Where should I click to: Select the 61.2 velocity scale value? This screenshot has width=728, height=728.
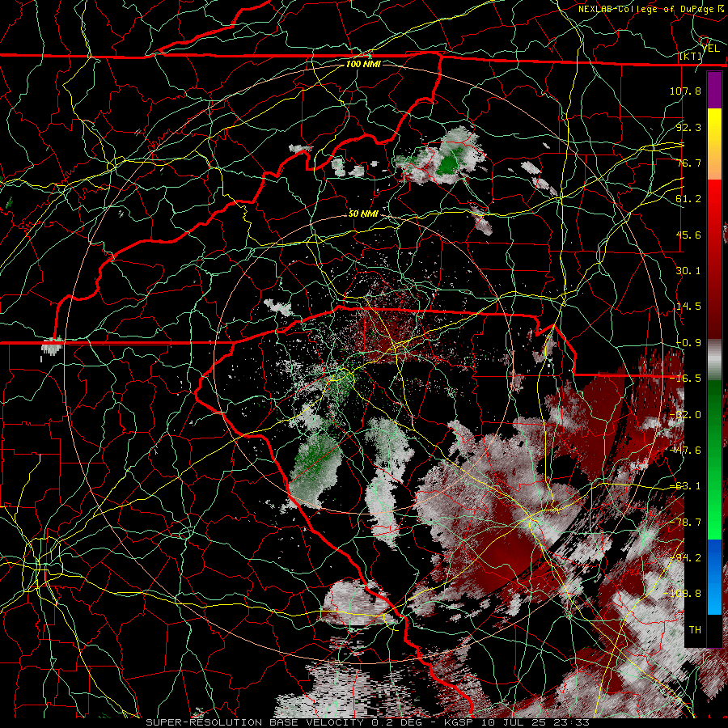click(x=688, y=199)
